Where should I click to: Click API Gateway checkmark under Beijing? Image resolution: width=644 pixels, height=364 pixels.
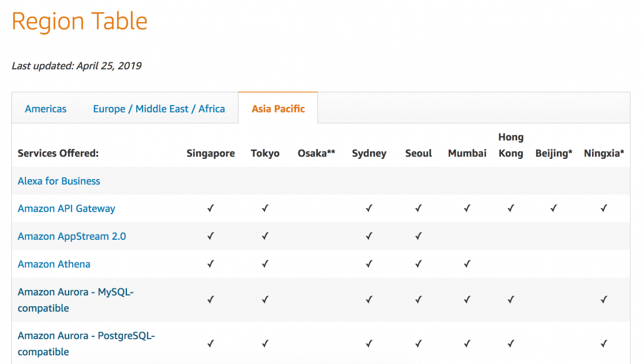point(553,209)
